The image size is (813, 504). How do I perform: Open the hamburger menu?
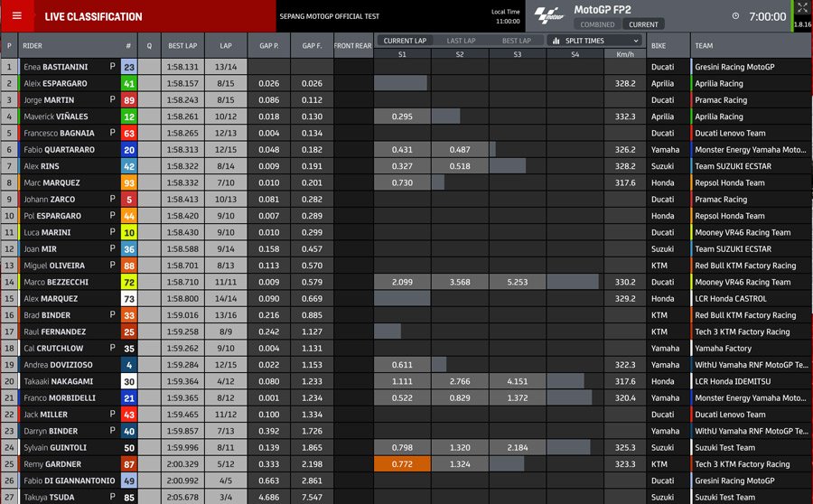[16, 16]
